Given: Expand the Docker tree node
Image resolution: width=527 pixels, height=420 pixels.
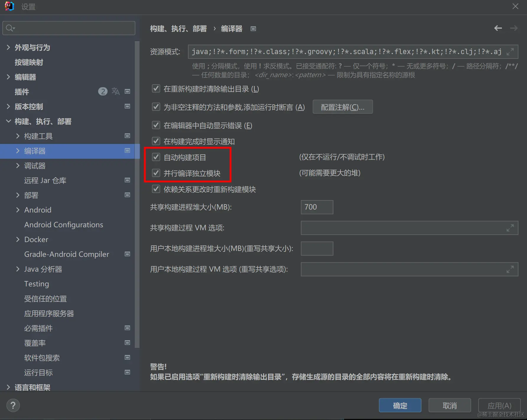Looking at the screenshot, I should click(18, 239).
